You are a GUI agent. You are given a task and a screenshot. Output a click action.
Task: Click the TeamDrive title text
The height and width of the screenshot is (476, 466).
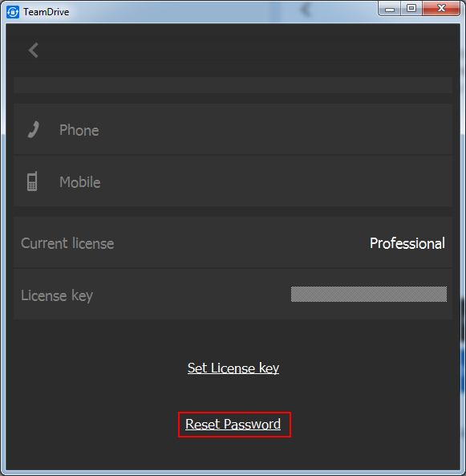coord(47,12)
